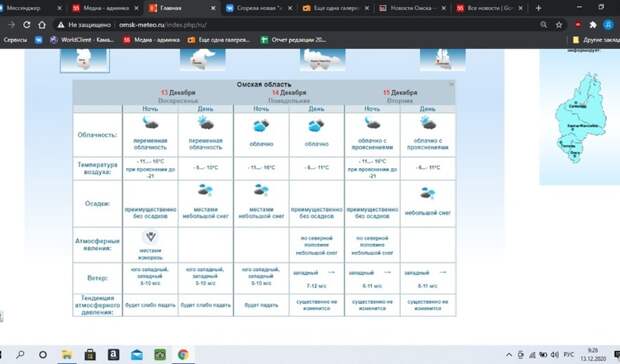
Task: Click the 'Осадки:' row label
Action: (97, 204)
